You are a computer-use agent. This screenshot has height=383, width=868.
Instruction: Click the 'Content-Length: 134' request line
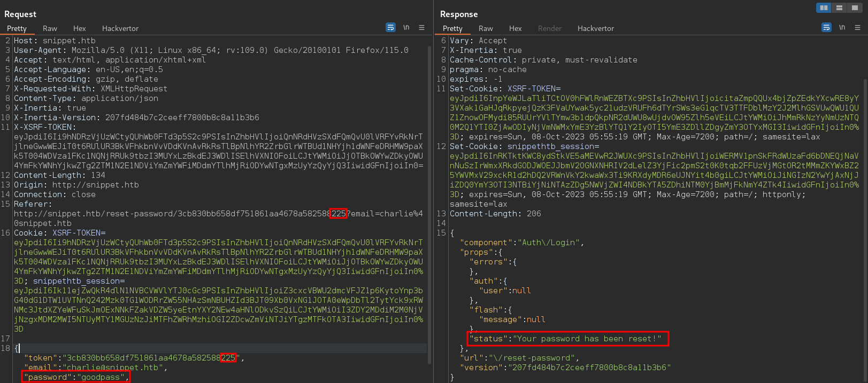59,175
